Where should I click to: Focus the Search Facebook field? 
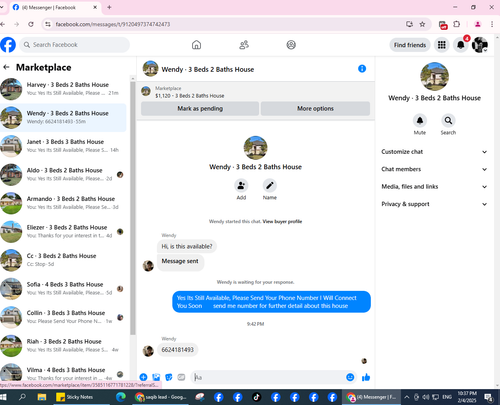[x=74, y=45]
